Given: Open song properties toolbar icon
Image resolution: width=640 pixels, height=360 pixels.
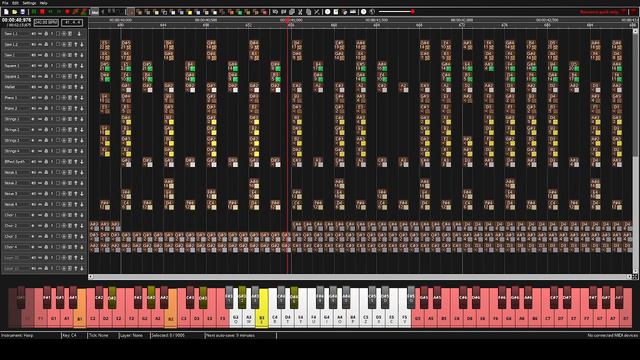Looking at the screenshot, I should point(336,12).
